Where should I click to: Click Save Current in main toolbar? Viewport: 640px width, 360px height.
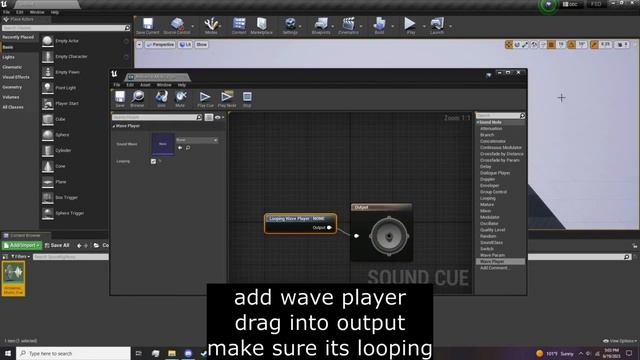pos(148,26)
